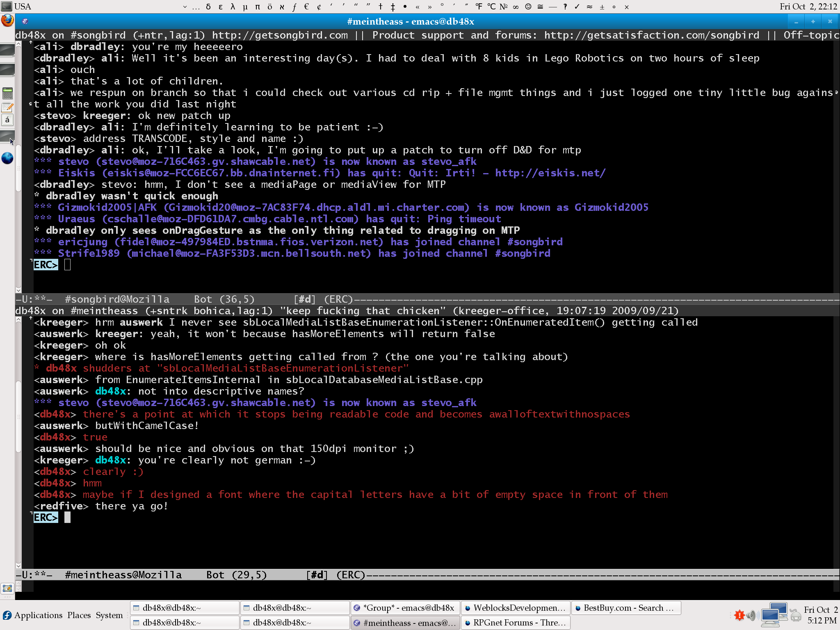The width and height of the screenshot is (840, 630).
Task: Open the System menu
Action: point(110,615)
